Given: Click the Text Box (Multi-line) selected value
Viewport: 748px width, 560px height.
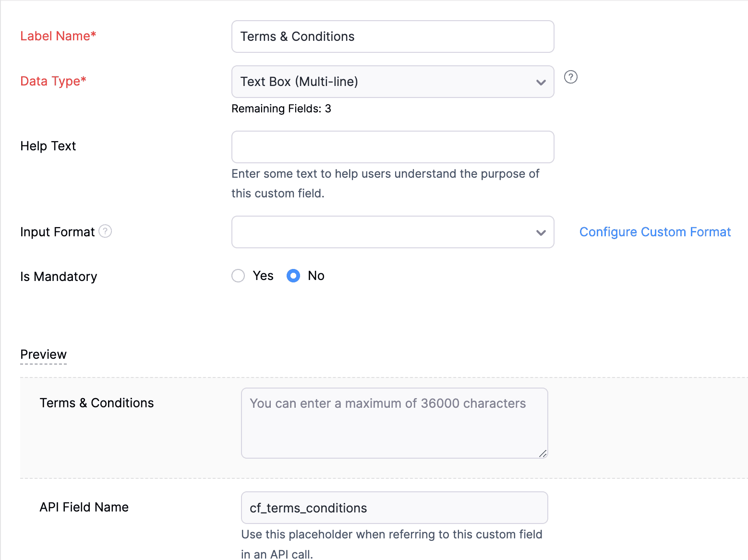Looking at the screenshot, I should (299, 82).
